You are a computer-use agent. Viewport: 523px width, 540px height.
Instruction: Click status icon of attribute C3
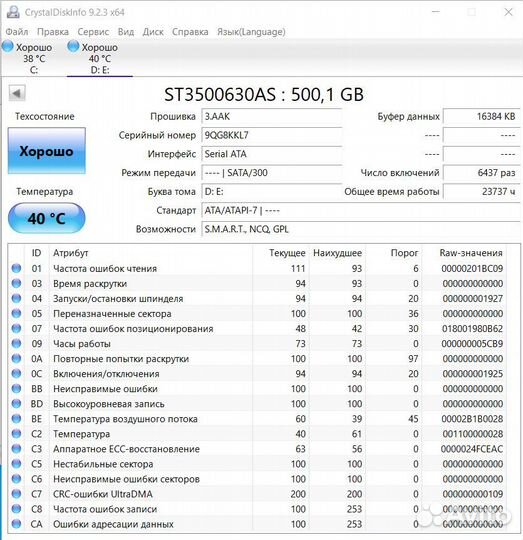coord(16,449)
